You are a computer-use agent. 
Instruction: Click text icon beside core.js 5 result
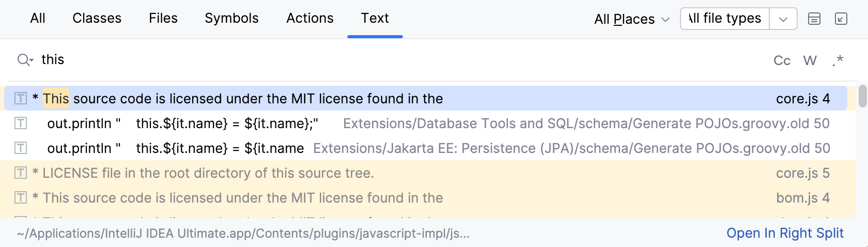pyautogui.click(x=21, y=173)
